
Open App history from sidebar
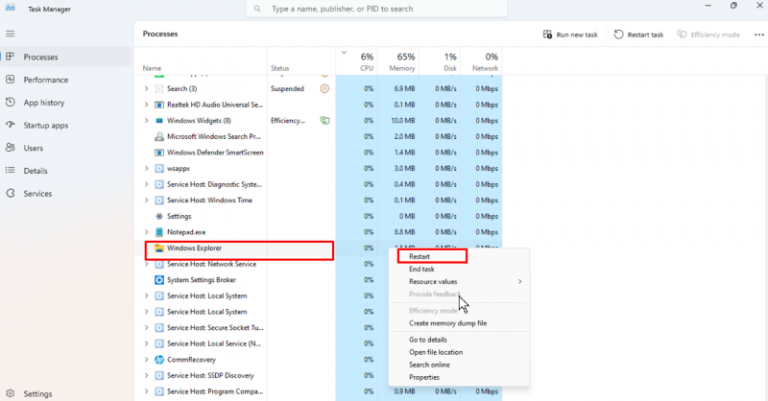coord(9,102)
